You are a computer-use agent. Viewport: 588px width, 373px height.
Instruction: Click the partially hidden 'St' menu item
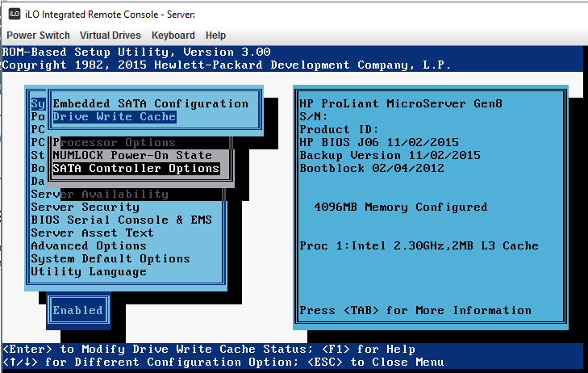pos(38,155)
